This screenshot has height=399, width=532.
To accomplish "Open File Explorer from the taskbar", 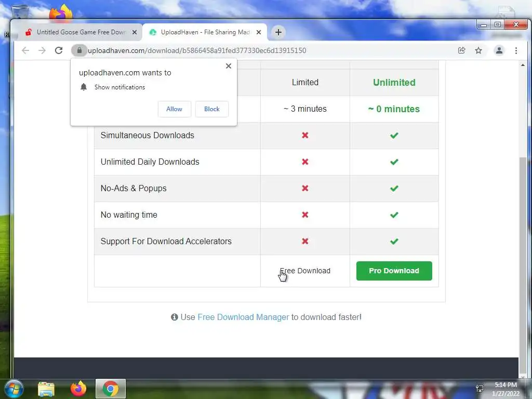I will 46,389.
